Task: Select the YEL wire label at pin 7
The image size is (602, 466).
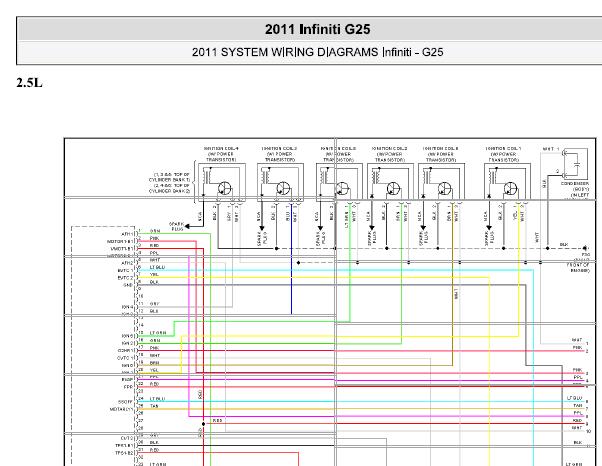Action: point(154,274)
